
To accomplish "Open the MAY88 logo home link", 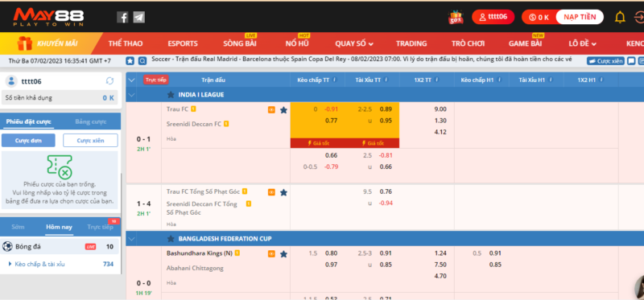I will 48,18.
